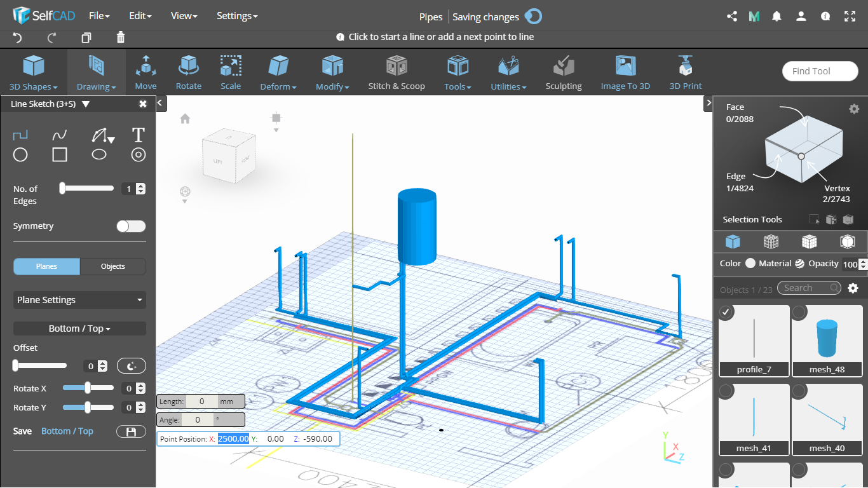Image resolution: width=868 pixels, height=488 pixels.
Task: Click the share icon in header
Action: coord(732,17)
